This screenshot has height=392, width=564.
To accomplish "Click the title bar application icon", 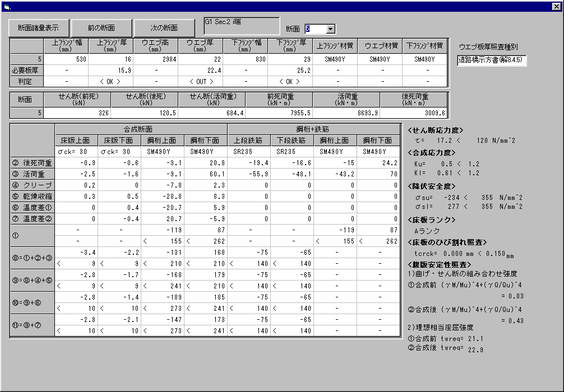I will coord(7,7).
